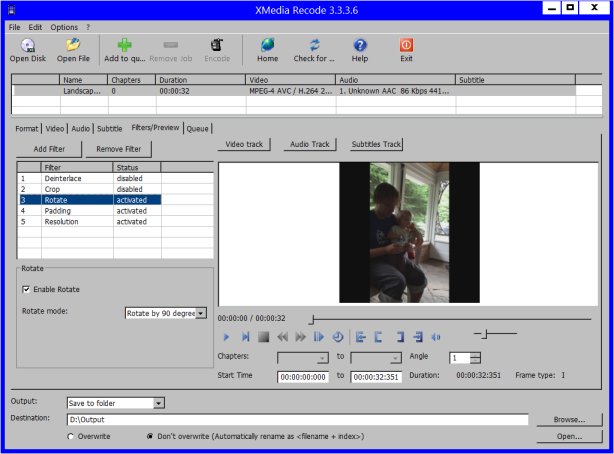Click the Start Time input field

point(303,377)
